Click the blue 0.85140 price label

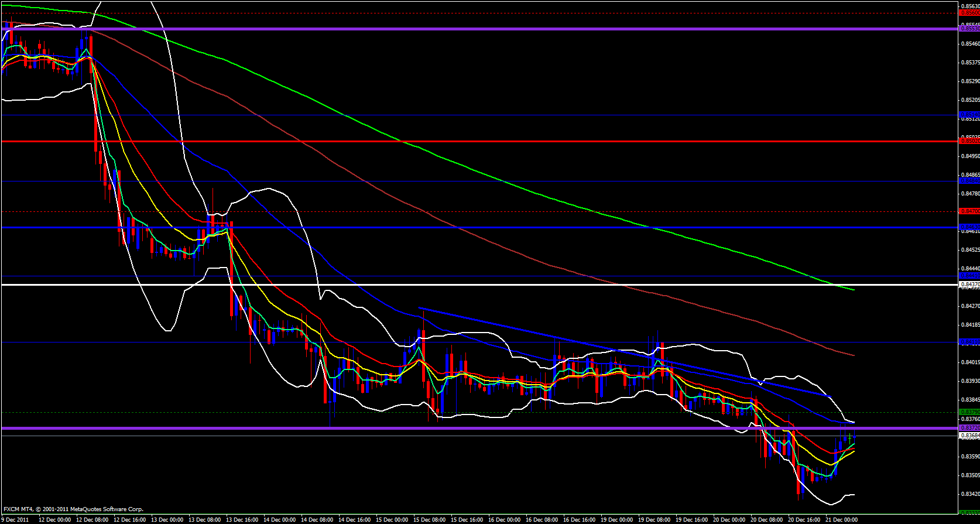969,114
